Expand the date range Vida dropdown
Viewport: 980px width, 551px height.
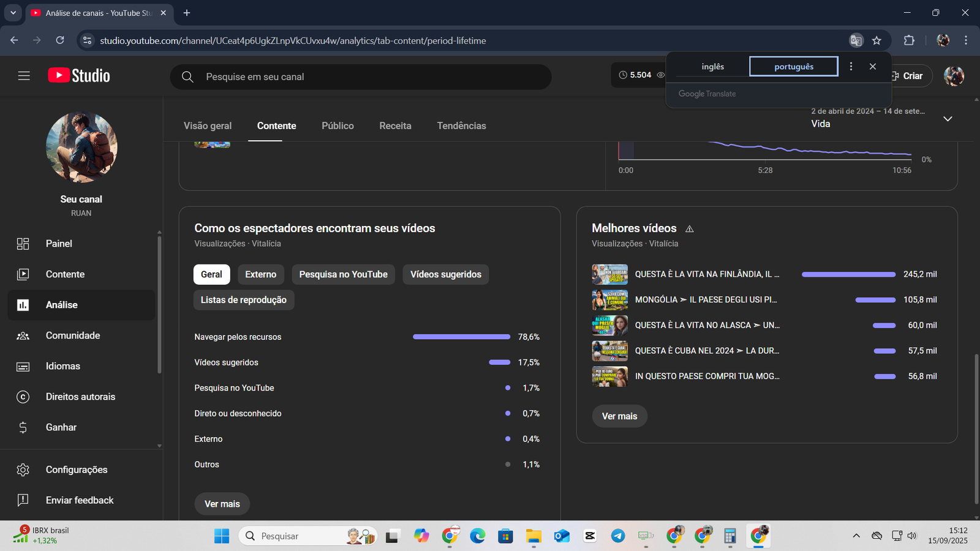pyautogui.click(x=948, y=119)
